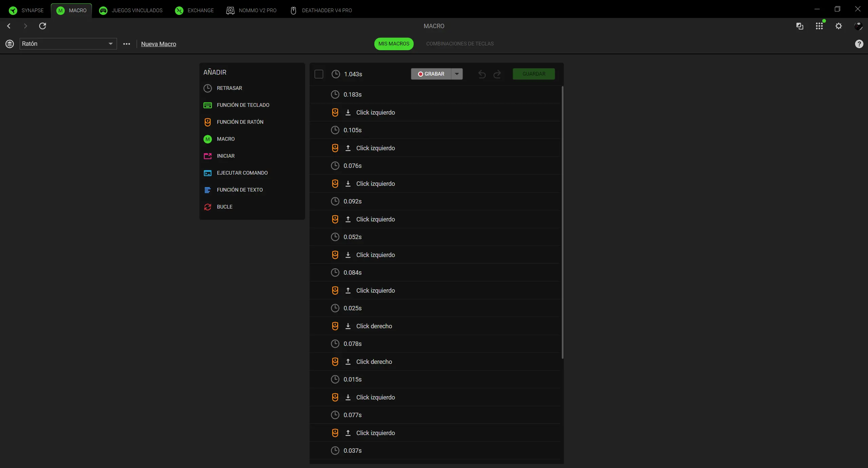Image resolution: width=868 pixels, height=468 pixels.
Task: Click the redo arrow icon
Action: click(497, 74)
